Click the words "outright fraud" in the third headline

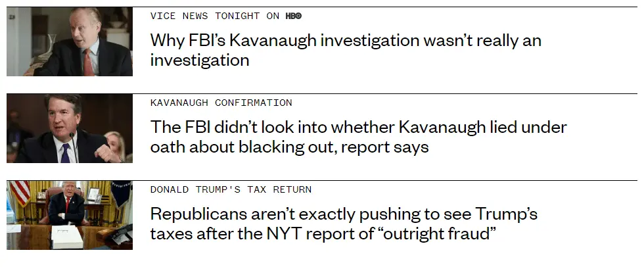[x=437, y=233]
